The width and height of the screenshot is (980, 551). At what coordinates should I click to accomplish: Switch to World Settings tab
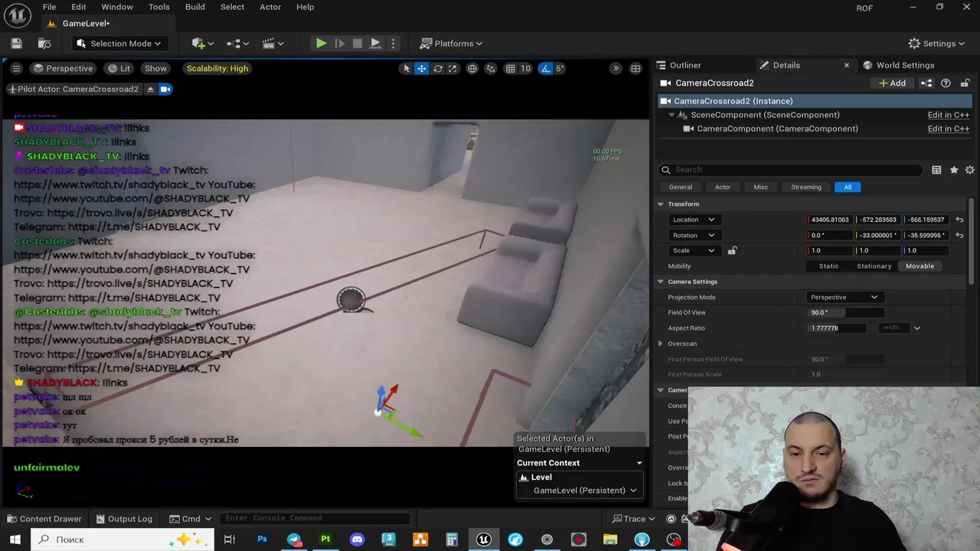905,65
